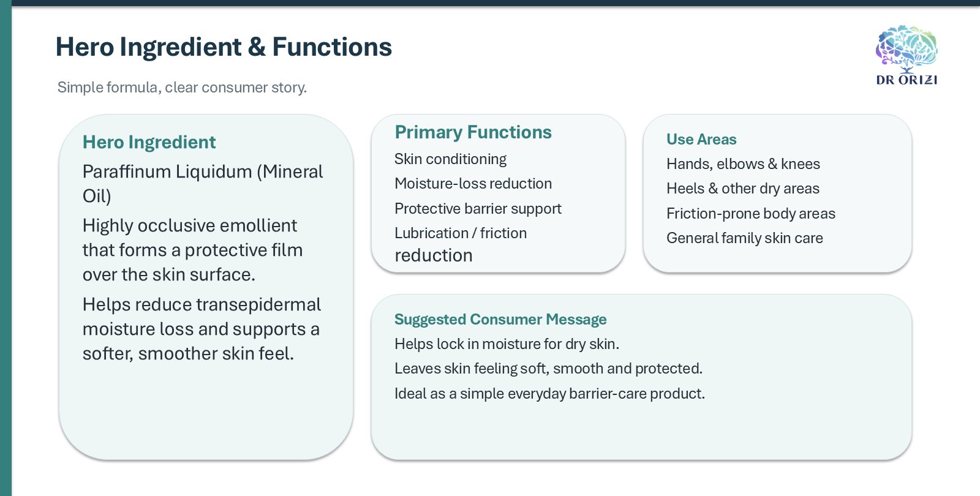Select the 'Moisture-loss reduction' line
This screenshot has width=980, height=496.
(x=473, y=184)
